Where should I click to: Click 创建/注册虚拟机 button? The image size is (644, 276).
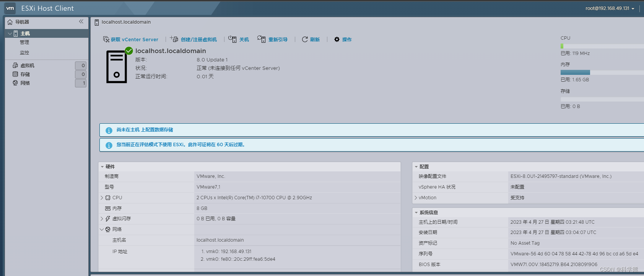tap(194, 39)
